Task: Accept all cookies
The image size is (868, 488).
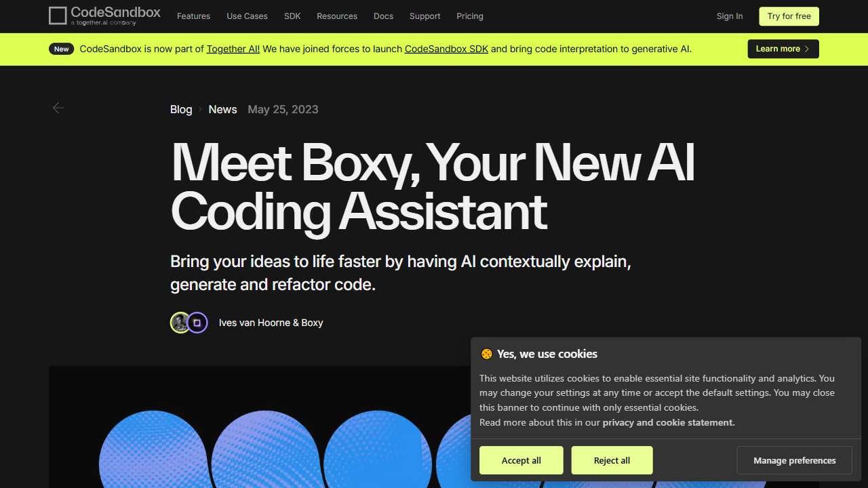Action: (521, 460)
